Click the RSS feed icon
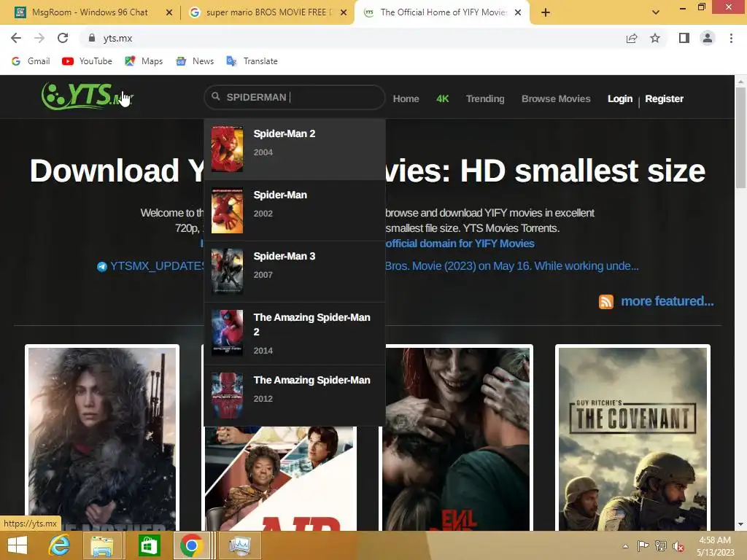 click(x=606, y=301)
